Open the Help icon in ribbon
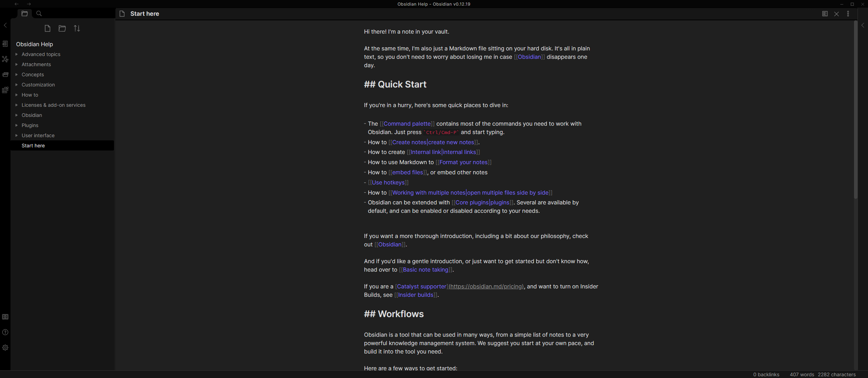The width and height of the screenshot is (868, 378). tap(5, 332)
